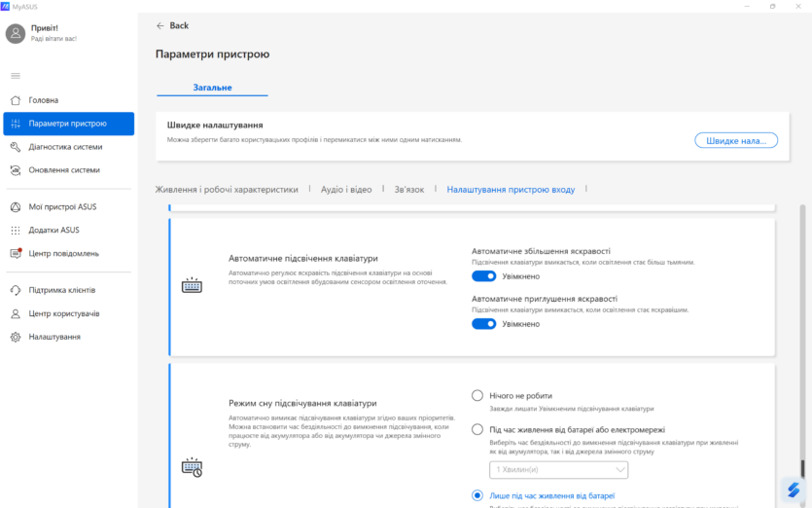Viewport: 812px width, 508px height.
Task: Open Діагностика системи in the sidebar
Action: (x=68, y=147)
